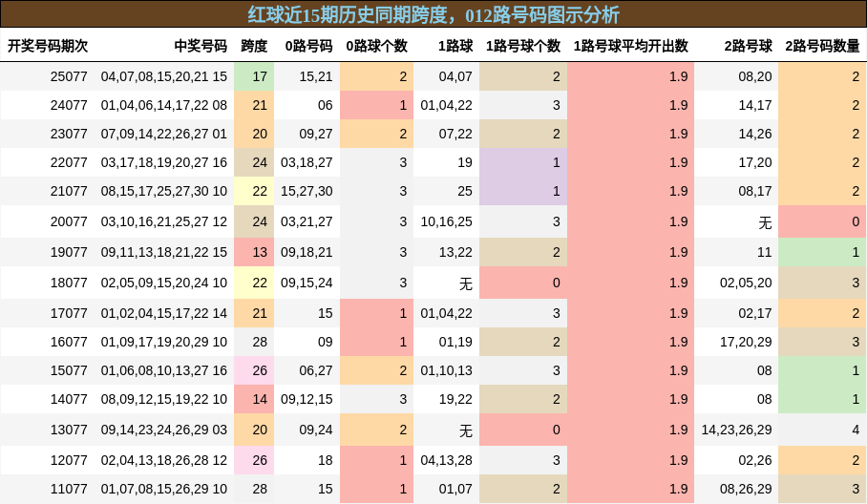The height and width of the screenshot is (504, 867).
Task: Click 0路号码 cell 15,21
Action: (316, 76)
